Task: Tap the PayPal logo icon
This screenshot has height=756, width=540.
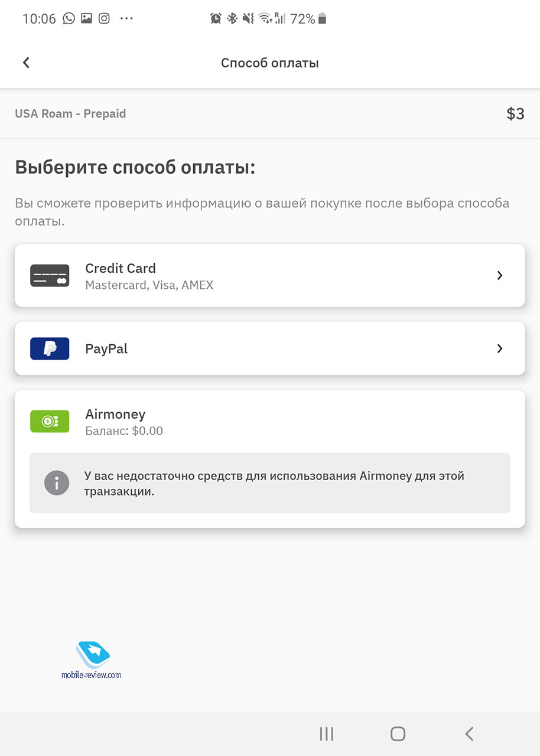Action: 50,348
